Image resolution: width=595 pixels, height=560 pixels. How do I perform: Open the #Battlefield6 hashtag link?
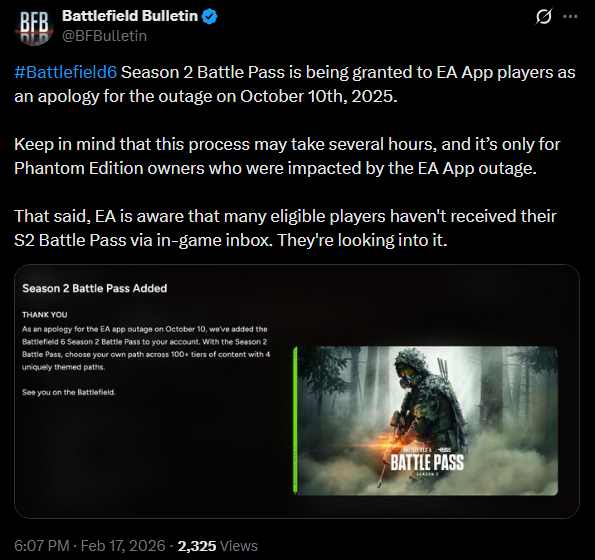66,72
